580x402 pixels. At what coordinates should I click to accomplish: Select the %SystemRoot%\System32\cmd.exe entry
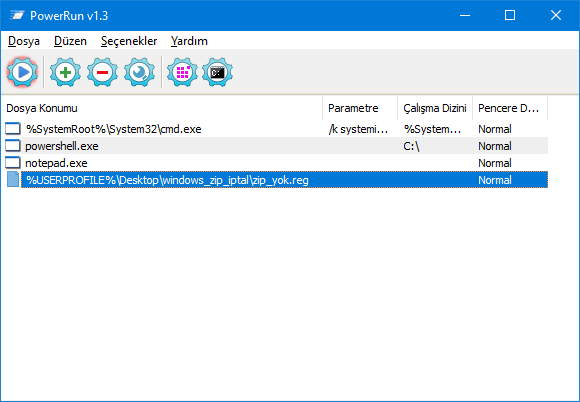114,129
